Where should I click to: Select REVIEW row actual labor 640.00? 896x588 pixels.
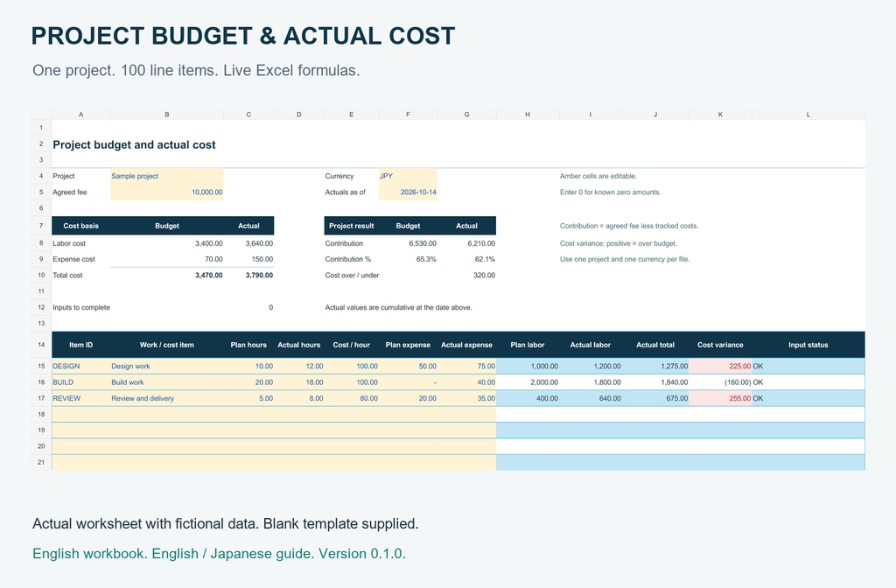[591, 398]
